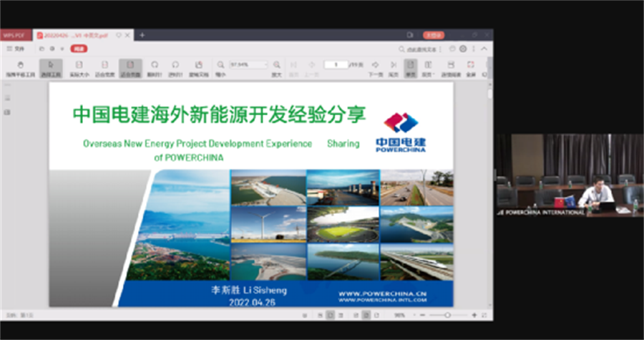
Task: Click the print quick-access icon
Action: 52,49
